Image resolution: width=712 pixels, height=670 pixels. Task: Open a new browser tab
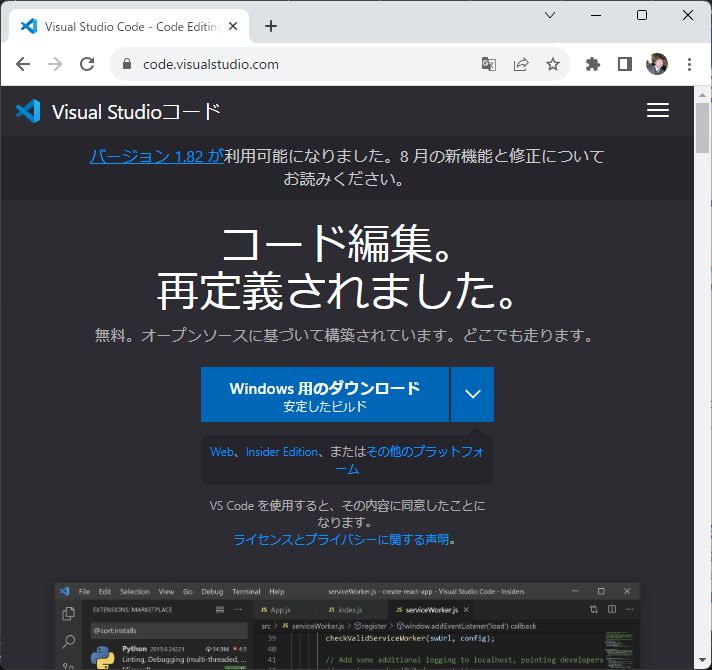[271, 26]
